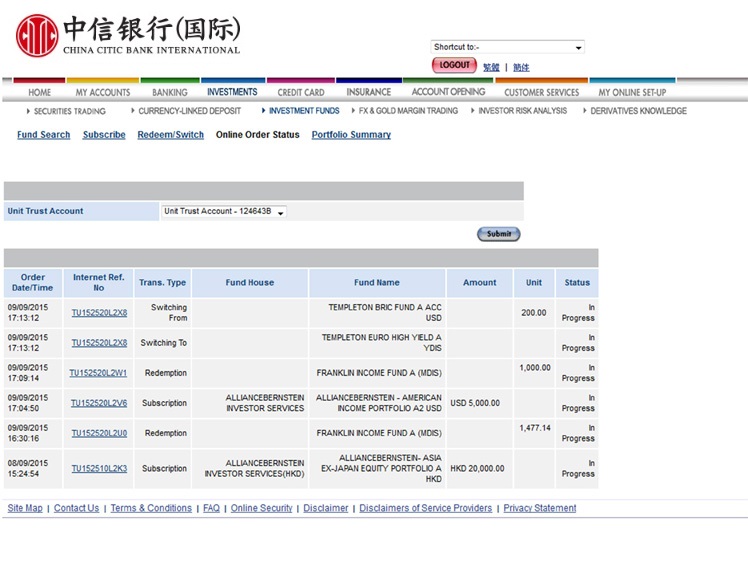Open the Redeem/Switch link
This screenshot has width=748, height=561.
pyautogui.click(x=170, y=135)
